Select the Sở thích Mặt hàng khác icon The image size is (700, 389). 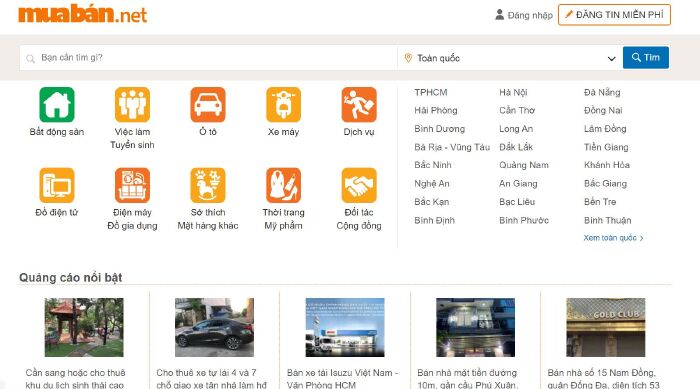click(208, 185)
